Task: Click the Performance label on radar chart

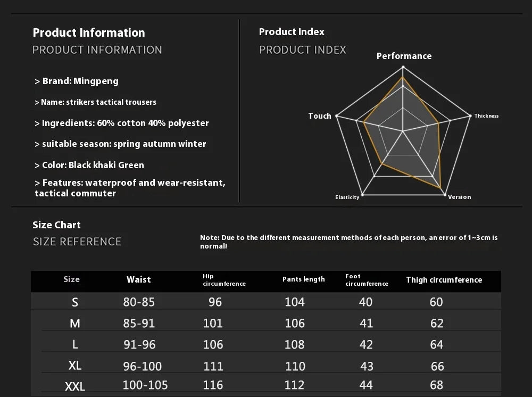Action: point(404,56)
